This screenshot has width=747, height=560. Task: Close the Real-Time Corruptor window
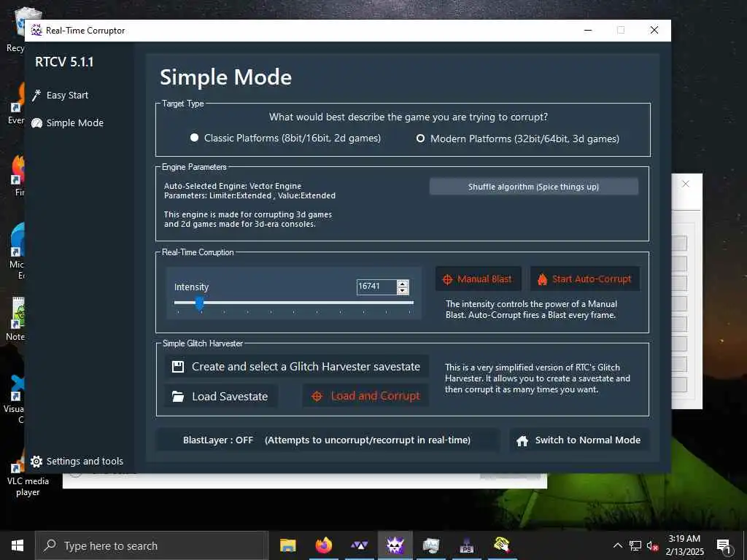pos(654,30)
